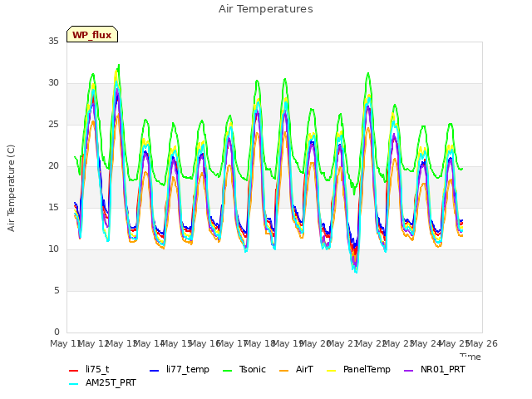Click the 0 y-axis tick label
This screenshot has width=532, height=399.
[57, 332]
